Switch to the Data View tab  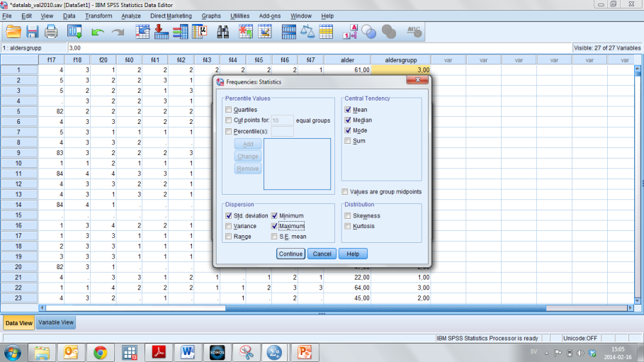19,323
